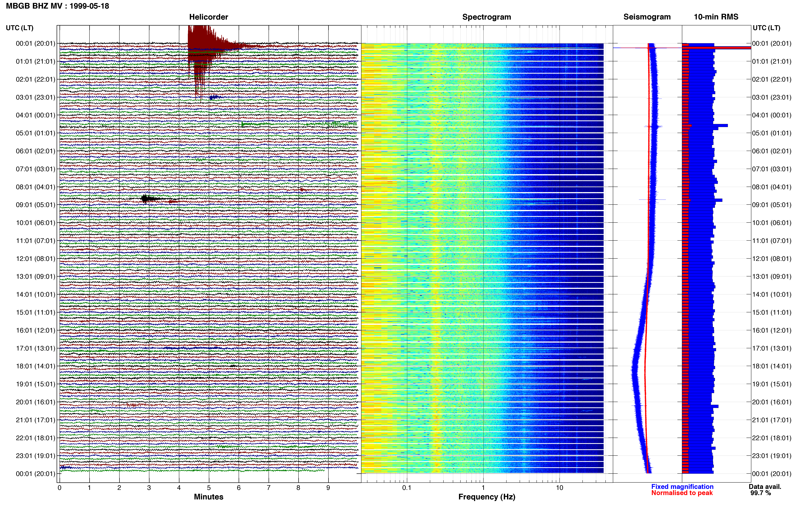
Task: Click left time label '13:01 (09:01)'
Action: [x=36, y=277]
